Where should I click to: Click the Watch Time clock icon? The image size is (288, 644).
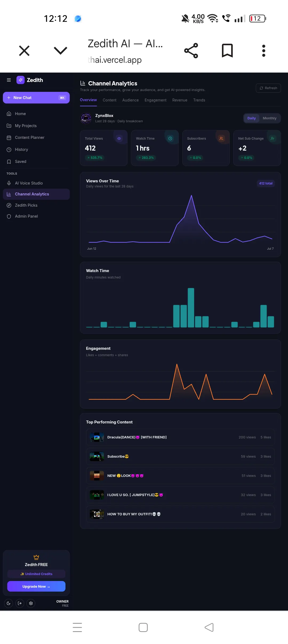(x=170, y=138)
